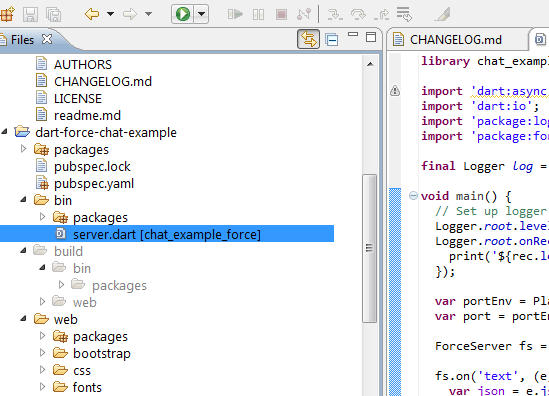Click the pencil highlighter toolbar icon
This screenshot has height=396, width=549.
[442, 15]
